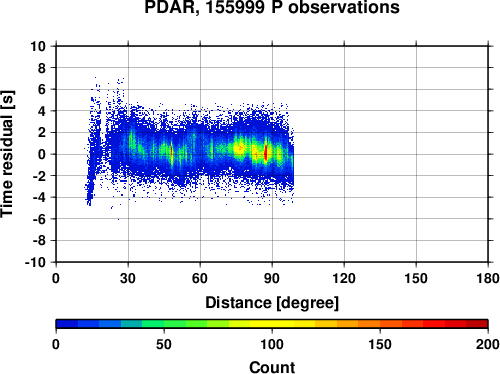Image resolution: width=500 pixels, height=374 pixels.
Task: Click the 'Count' colorbar label
Action: pyautogui.click(x=272, y=367)
